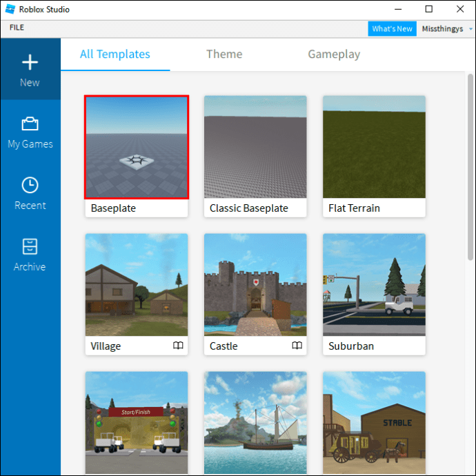Viewport: 476px width, 476px height.
Task: Click the Village tutorial book icon
Action: [x=178, y=345]
